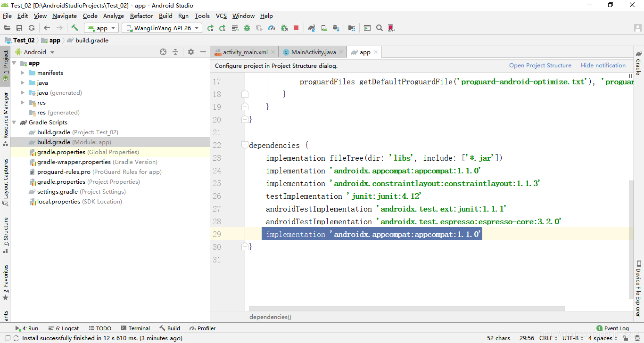
Task: Toggle the Favorites side panel
Action: coord(6,282)
